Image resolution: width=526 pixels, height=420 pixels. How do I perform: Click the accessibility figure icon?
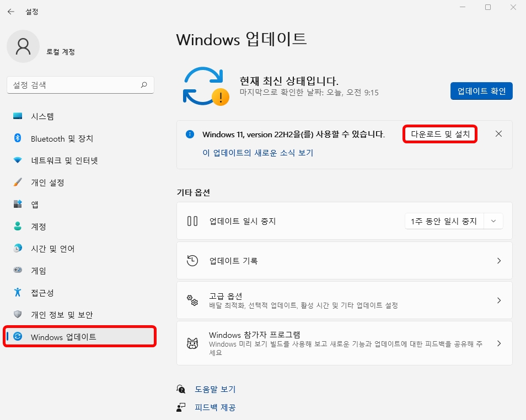pyautogui.click(x=18, y=292)
